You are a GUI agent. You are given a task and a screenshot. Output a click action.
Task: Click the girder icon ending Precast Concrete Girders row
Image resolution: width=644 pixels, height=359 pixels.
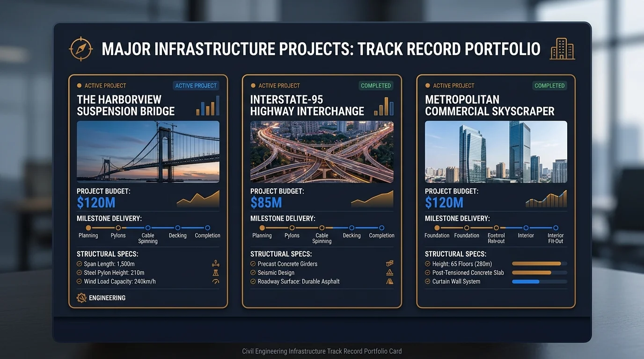[389, 264]
